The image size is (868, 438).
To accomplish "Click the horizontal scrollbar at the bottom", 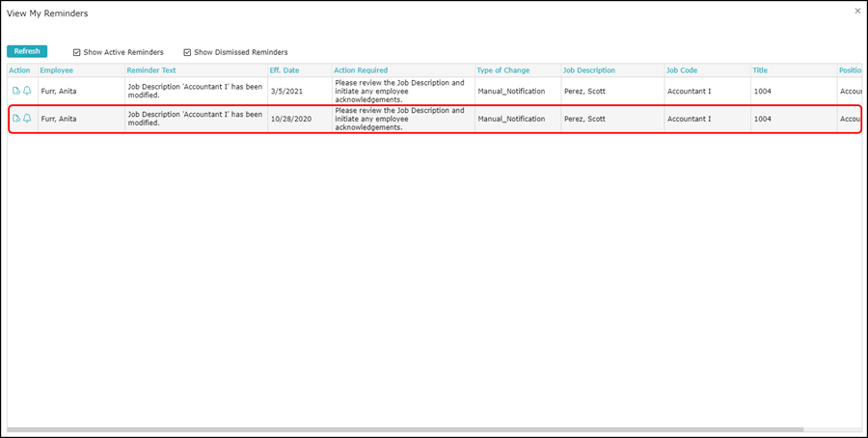I will tap(405, 429).
